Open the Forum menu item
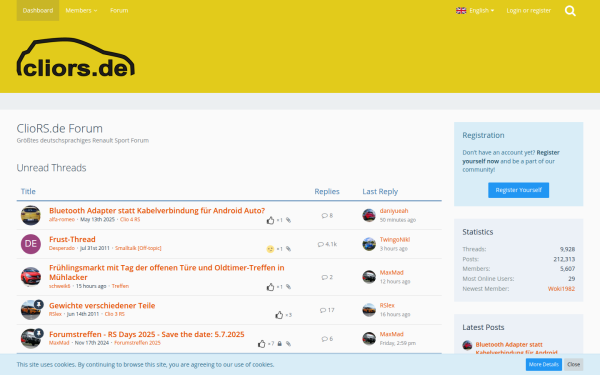The image size is (600, 375). point(119,10)
